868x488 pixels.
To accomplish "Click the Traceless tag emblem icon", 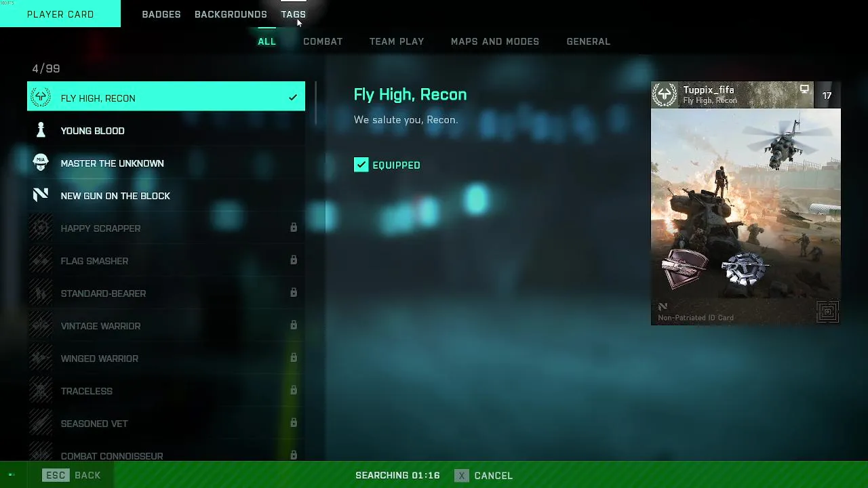I will (x=41, y=390).
